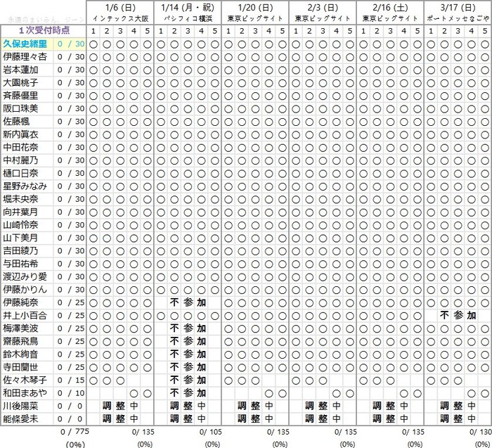Click the name 与田祐希
The width and height of the screenshot is (492, 448).
coord(20,264)
